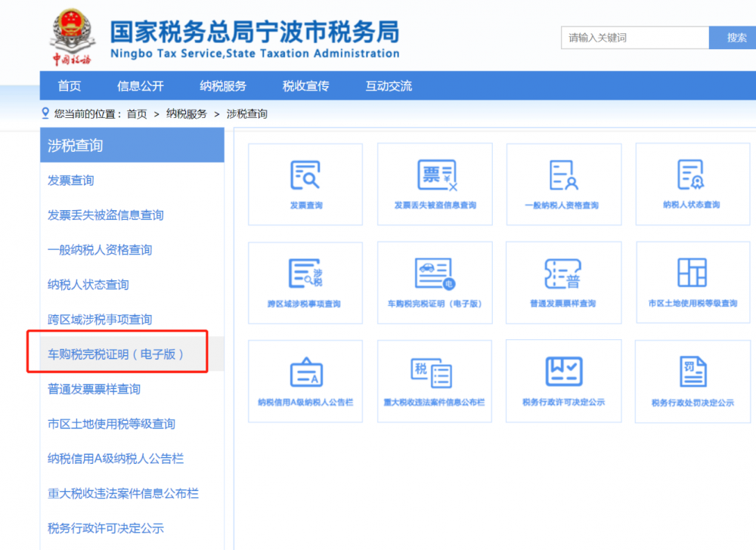
Task: Open the 发票丢失被盗信息查询 icon
Action: [x=434, y=184]
